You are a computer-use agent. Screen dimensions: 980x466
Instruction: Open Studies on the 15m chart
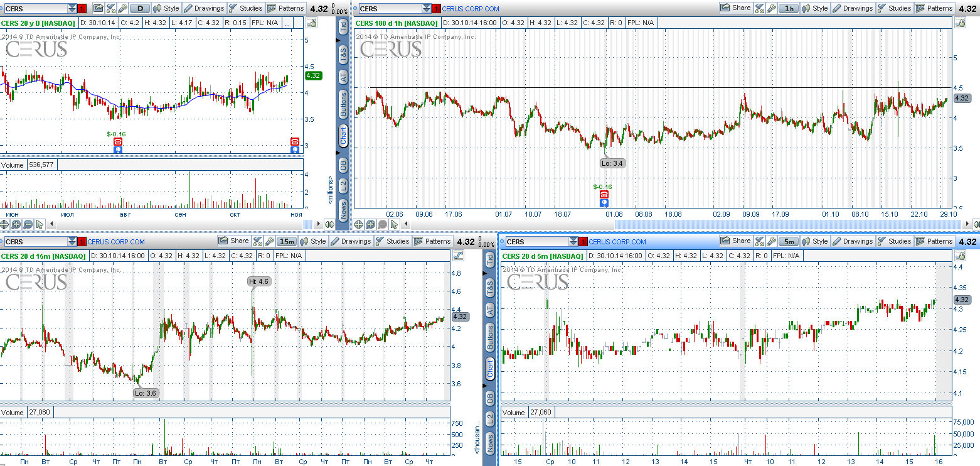click(392, 241)
